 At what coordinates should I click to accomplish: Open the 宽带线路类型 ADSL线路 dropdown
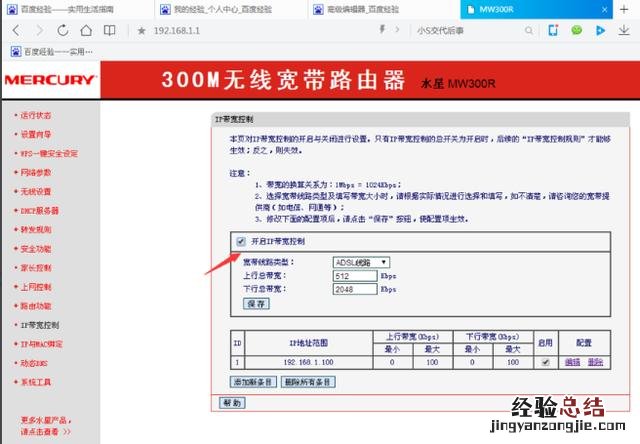(360, 262)
